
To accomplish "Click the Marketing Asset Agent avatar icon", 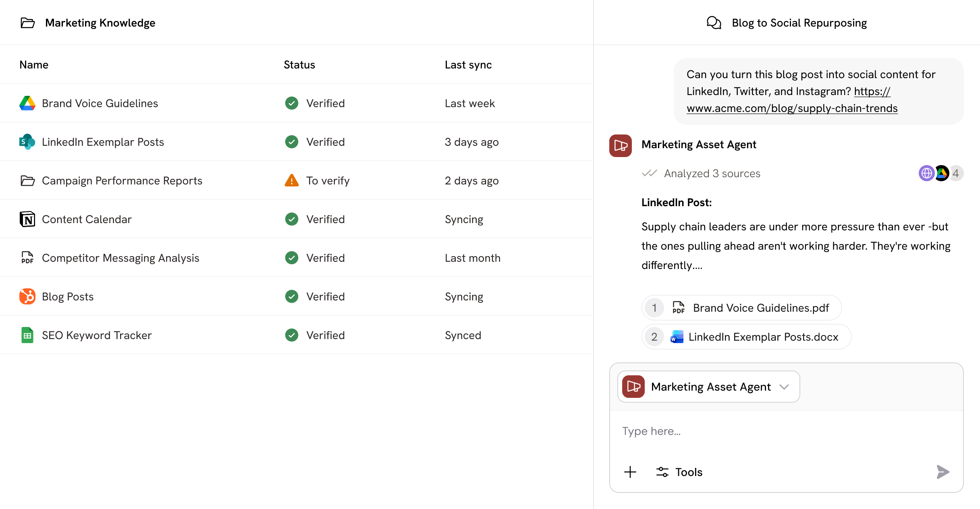I will tap(620, 146).
